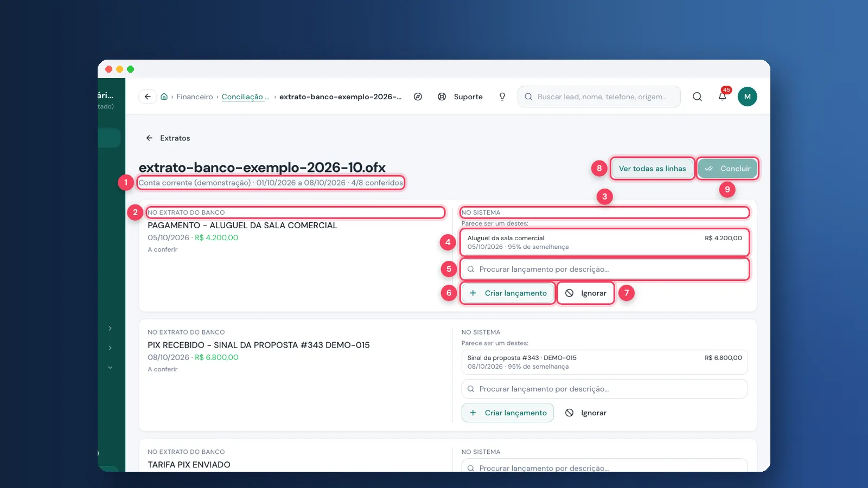Expand the first sidebar chevron section
868x488 pixels.
coord(110,329)
